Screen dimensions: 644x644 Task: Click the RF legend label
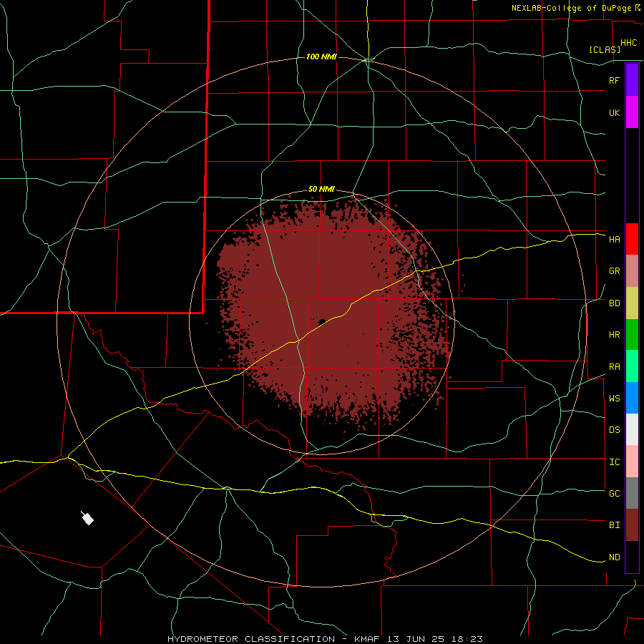click(x=614, y=80)
